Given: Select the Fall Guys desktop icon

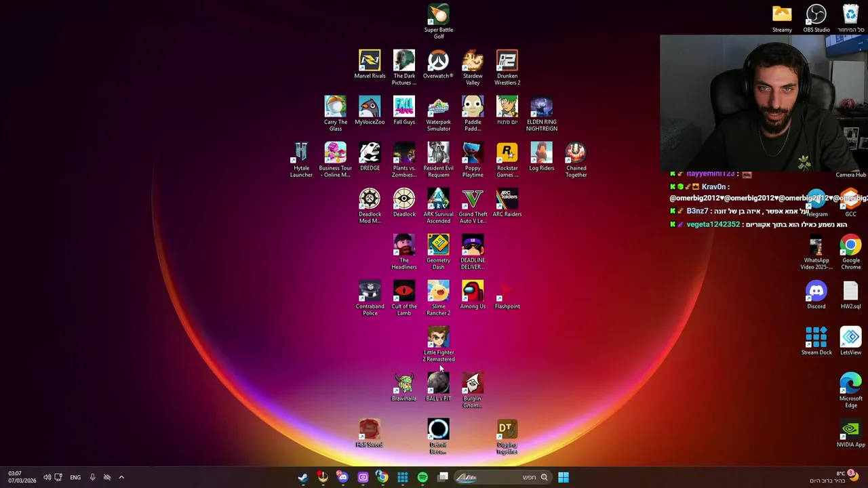Looking at the screenshot, I should (404, 110).
